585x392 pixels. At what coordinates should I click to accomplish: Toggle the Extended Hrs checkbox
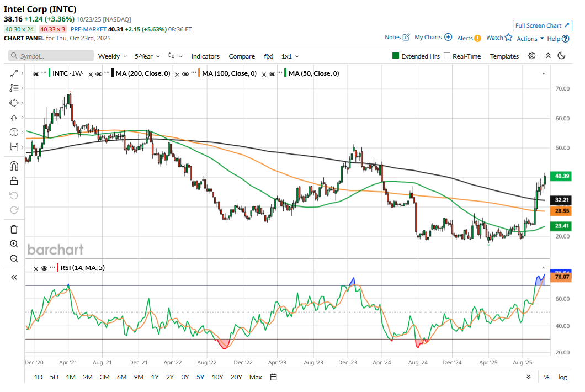point(395,56)
